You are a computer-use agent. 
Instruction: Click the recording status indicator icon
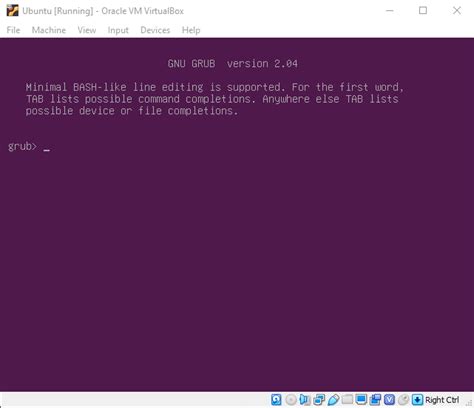[x=375, y=399]
